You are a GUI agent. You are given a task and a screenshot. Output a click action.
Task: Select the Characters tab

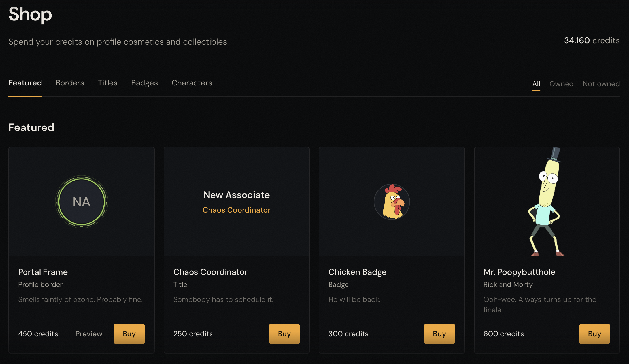coord(192,83)
